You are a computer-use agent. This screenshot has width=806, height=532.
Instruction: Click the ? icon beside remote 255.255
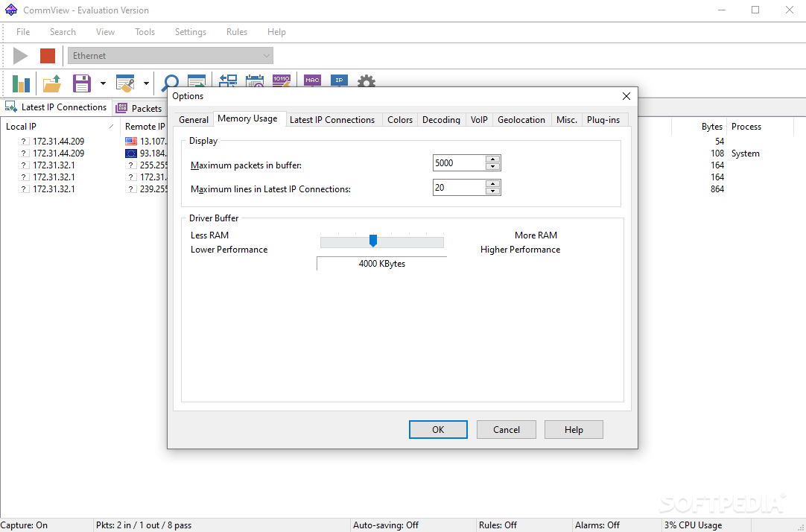tap(131, 165)
